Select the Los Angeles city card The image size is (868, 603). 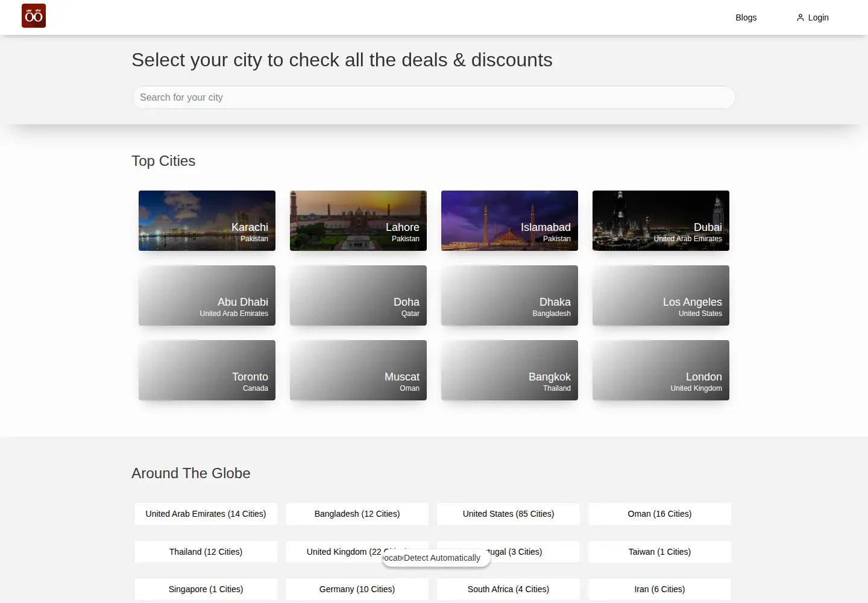[661, 295]
